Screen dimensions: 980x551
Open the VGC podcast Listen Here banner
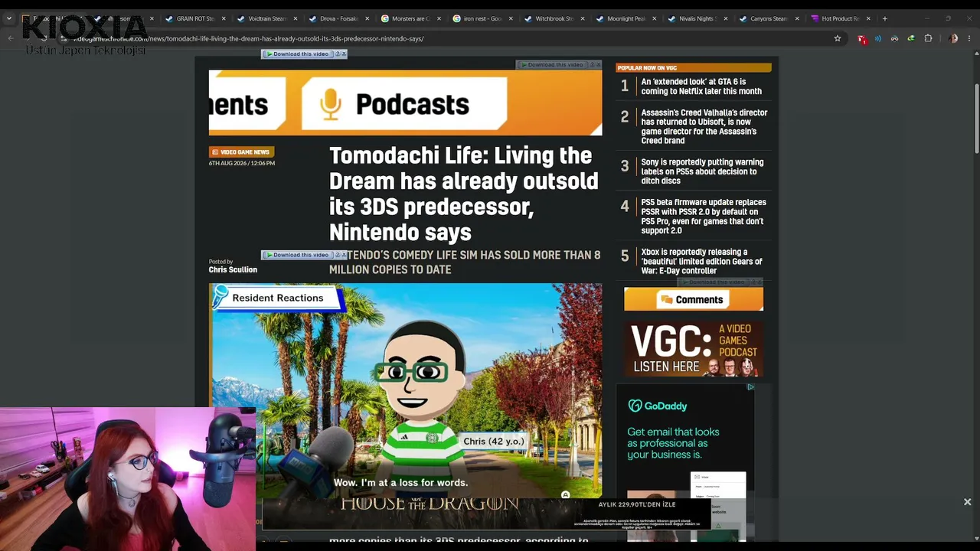[x=694, y=350]
